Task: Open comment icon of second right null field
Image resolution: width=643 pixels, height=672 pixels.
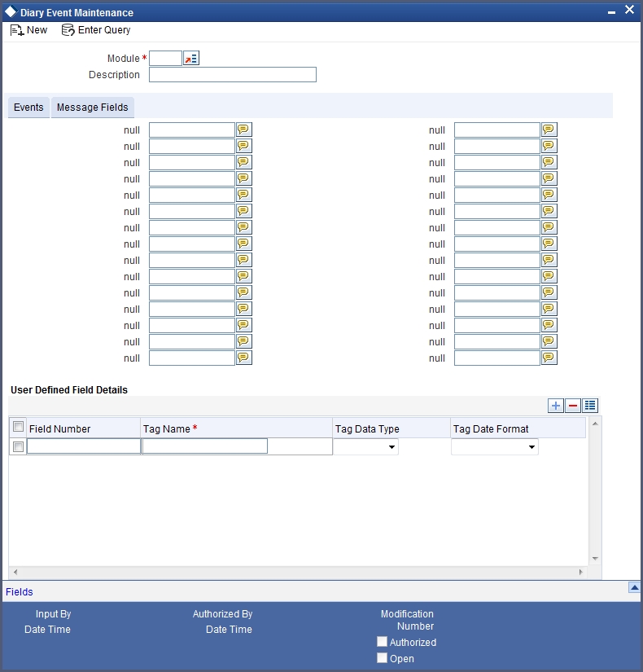Action: pyautogui.click(x=549, y=146)
